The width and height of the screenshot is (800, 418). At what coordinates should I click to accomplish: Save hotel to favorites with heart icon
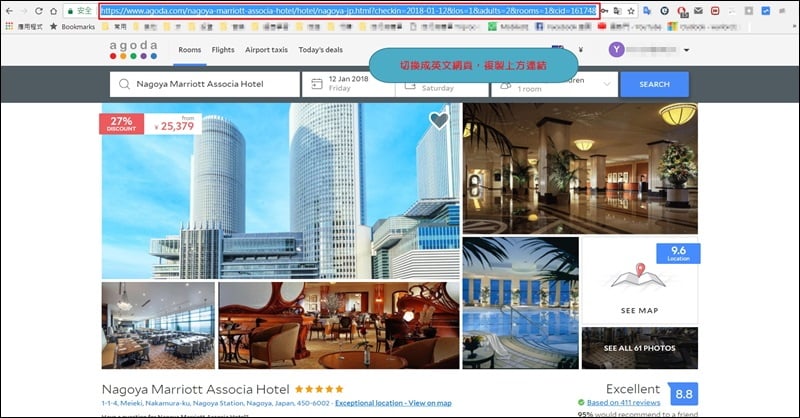point(439,120)
